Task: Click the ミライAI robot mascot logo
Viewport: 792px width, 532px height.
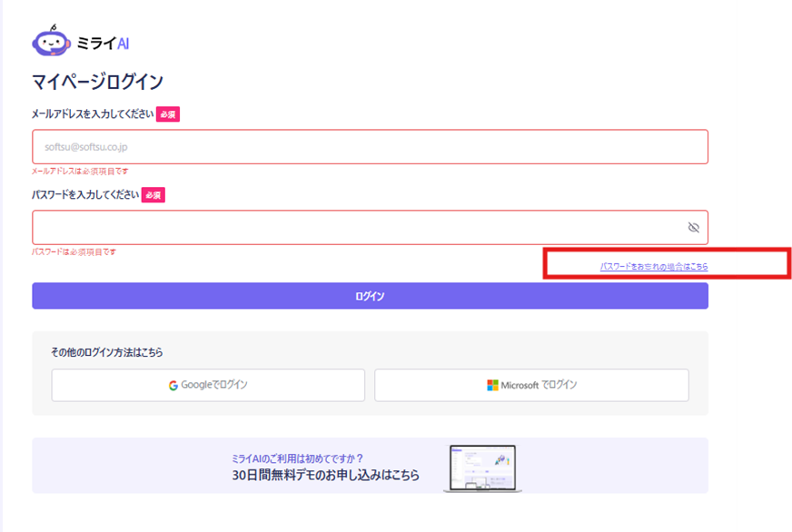Action: coord(50,42)
